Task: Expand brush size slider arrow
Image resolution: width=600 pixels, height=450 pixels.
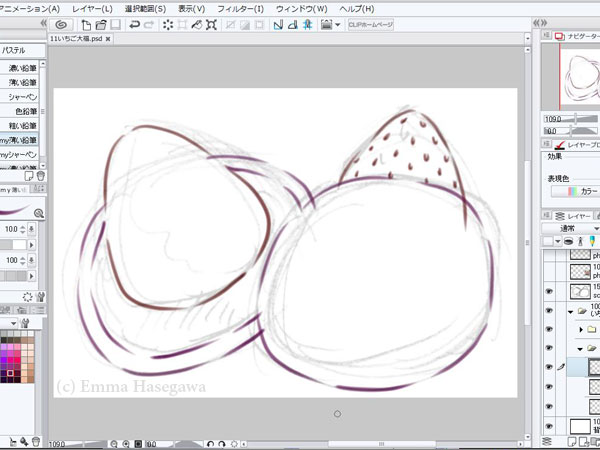Action: click(32, 245)
